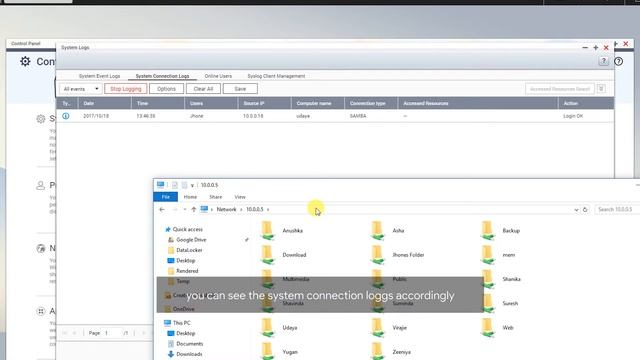Image resolution: width=640 pixels, height=360 pixels.
Task: Click the SAMBA connection type cell
Action: (358, 116)
